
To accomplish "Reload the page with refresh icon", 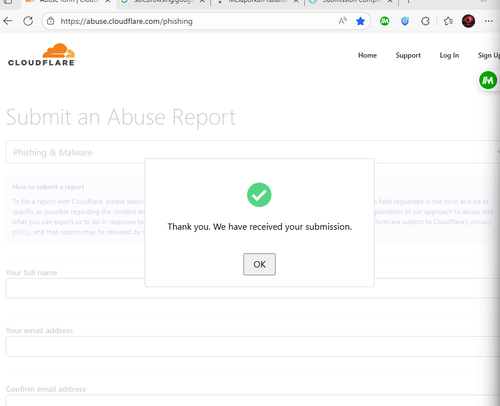I will point(28,21).
